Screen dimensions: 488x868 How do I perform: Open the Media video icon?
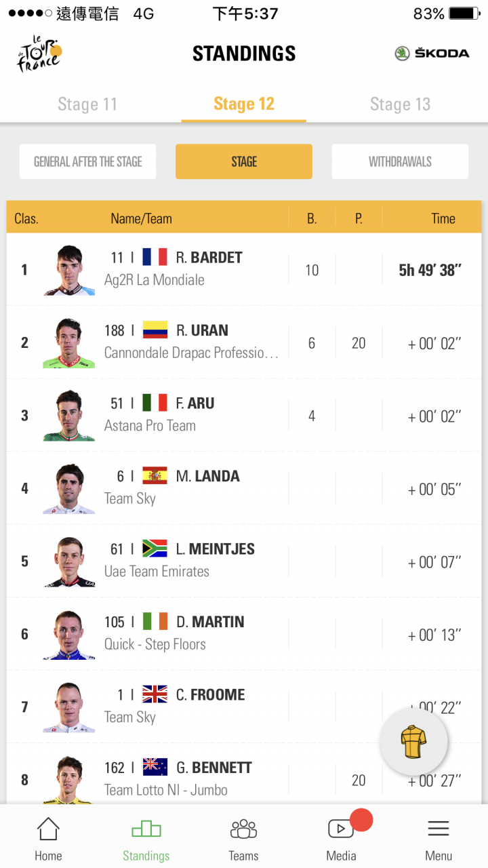pyautogui.click(x=341, y=828)
